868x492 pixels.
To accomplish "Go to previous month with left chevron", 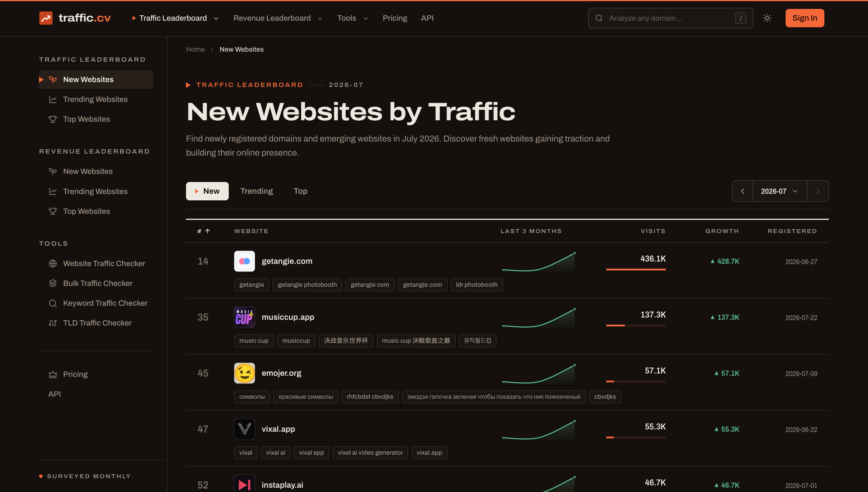I will pyautogui.click(x=742, y=191).
